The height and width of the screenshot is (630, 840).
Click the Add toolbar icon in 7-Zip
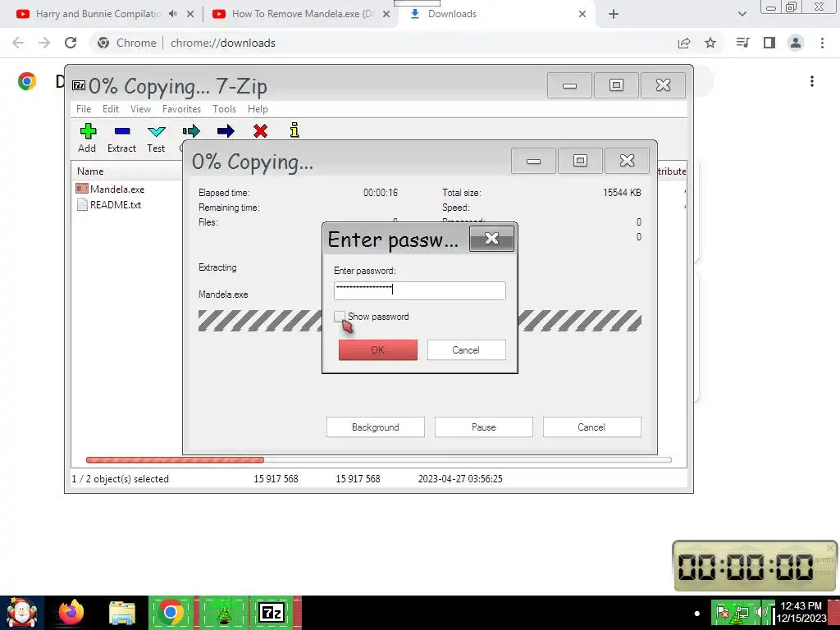tap(88, 131)
